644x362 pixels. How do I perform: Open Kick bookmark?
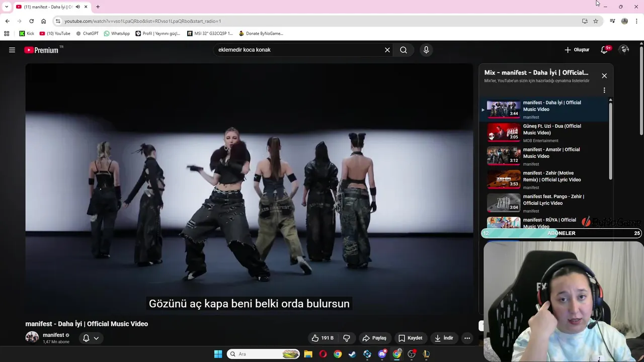27,33
